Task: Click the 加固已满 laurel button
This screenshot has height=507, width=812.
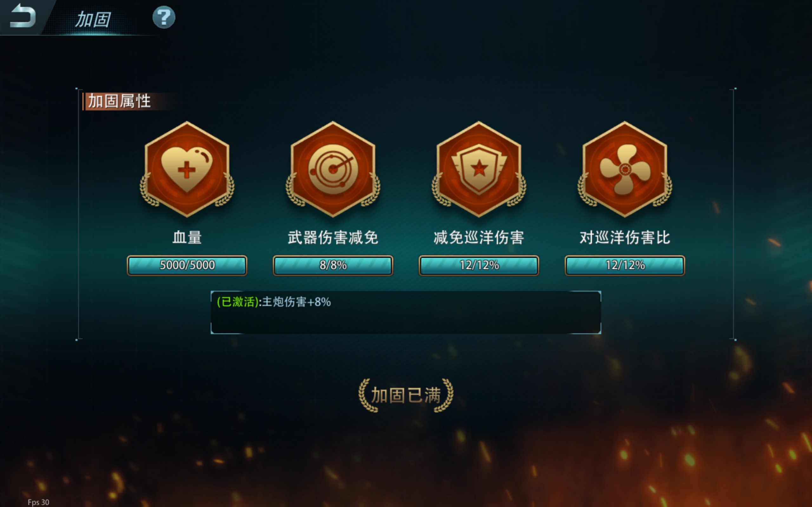Action: click(406, 395)
